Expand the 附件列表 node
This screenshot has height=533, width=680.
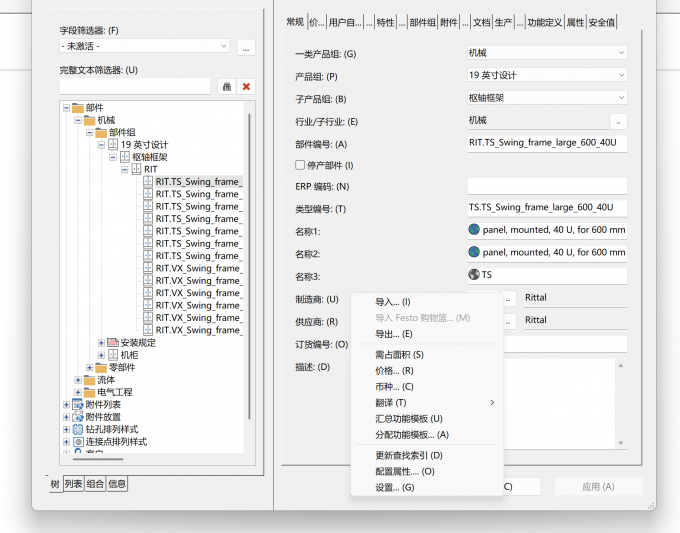(x=66, y=405)
